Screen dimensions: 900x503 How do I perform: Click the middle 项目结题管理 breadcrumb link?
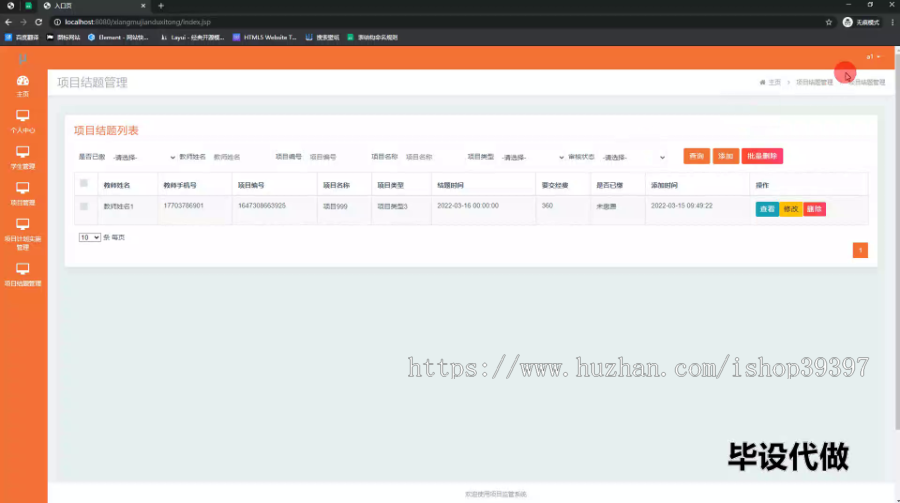(814, 82)
